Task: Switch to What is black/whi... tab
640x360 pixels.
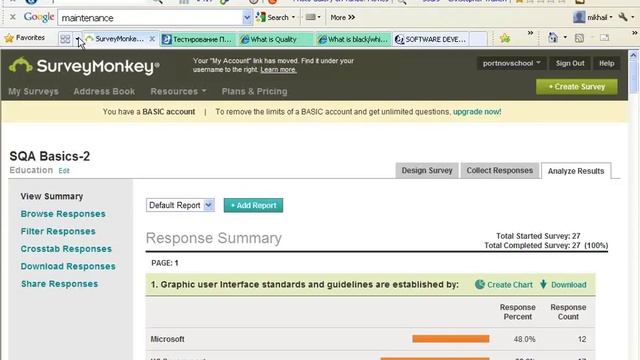Action: pyautogui.click(x=353, y=39)
